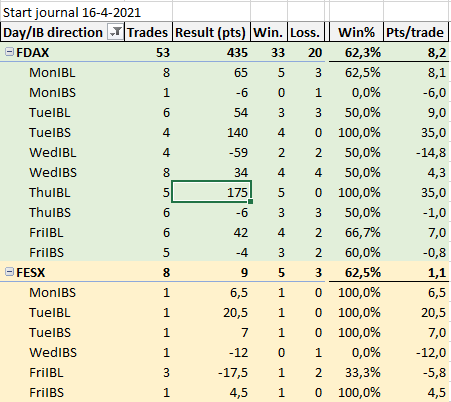Collapse the FESX group
Image resolution: width=451 pixels, height=402 pixels.
(x=9, y=272)
